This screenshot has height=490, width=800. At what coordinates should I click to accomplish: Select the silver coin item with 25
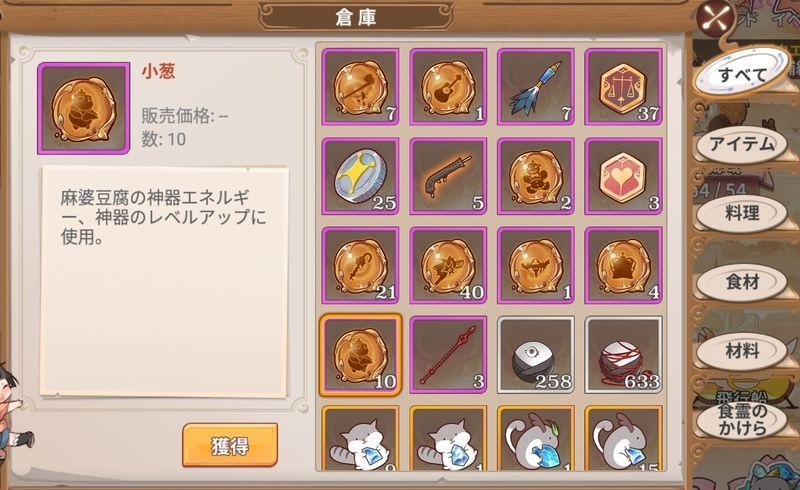pyautogui.click(x=360, y=176)
